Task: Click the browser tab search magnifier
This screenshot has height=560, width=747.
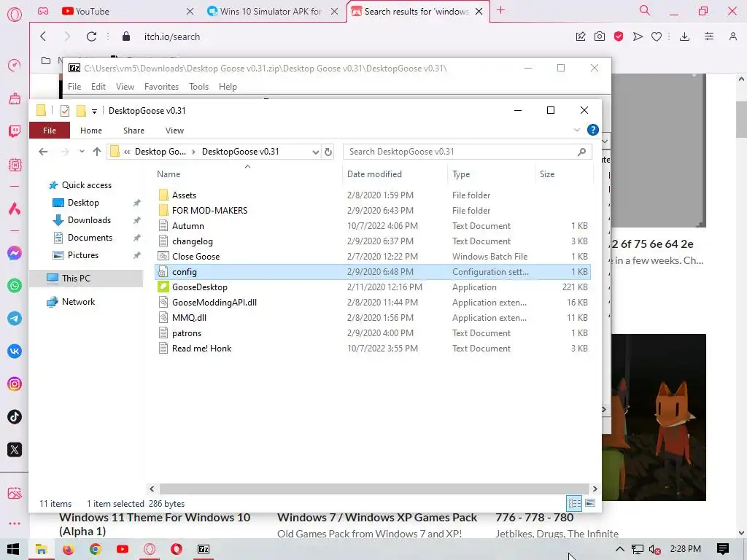Action: pyautogui.click(x=645, y=10)
